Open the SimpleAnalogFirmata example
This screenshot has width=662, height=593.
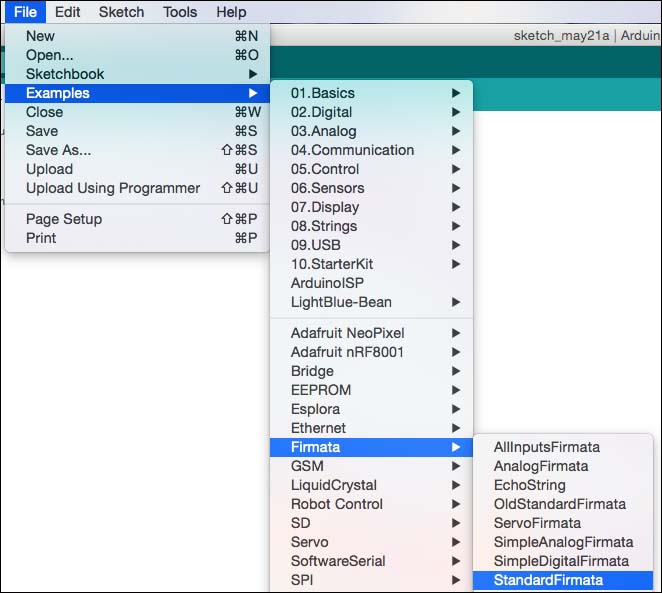click(x=563, y=542)
